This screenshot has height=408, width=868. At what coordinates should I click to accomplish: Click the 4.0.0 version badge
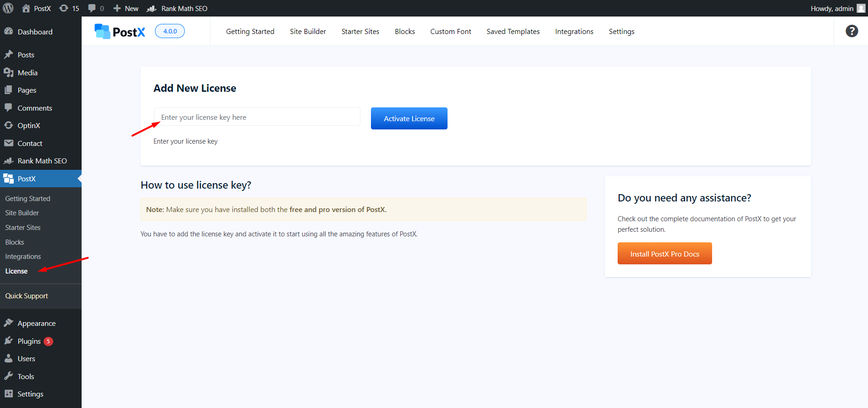[170, 31]
